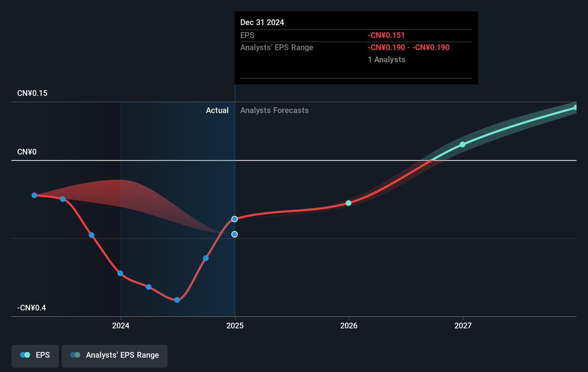Click the second EPS point in mid-2023

(x=63, y=199)
